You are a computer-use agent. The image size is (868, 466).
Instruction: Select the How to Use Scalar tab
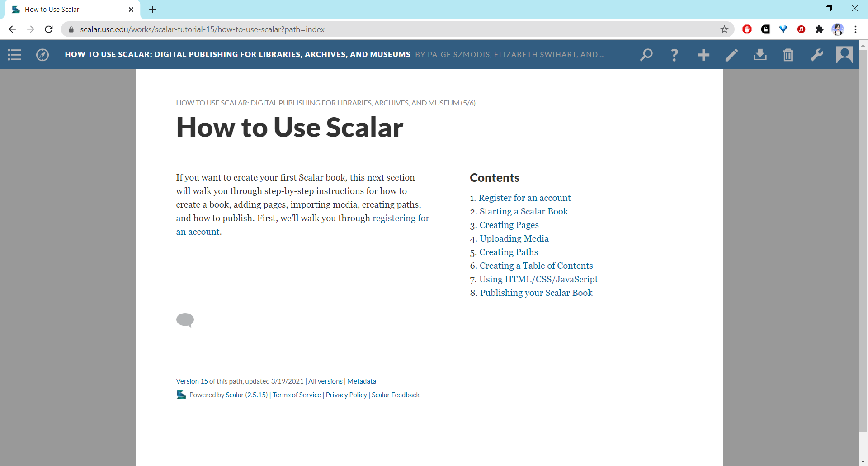(68, 10)
